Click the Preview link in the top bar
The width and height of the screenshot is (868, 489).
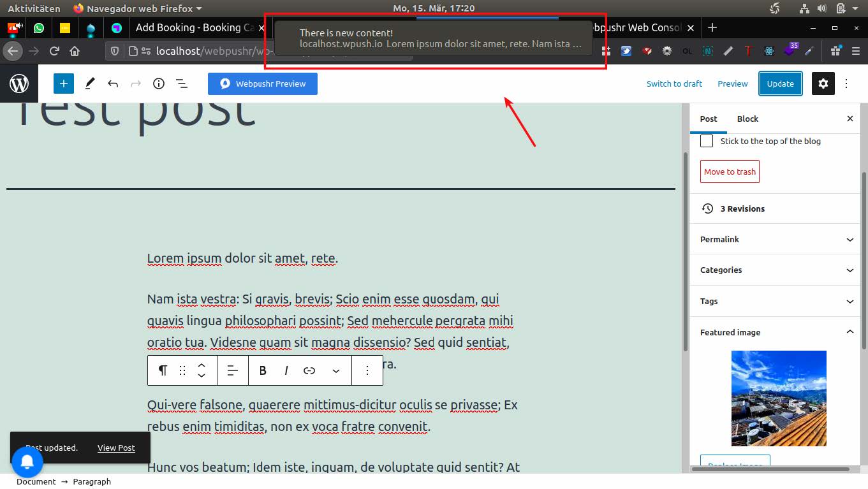(x=733, y=84)
